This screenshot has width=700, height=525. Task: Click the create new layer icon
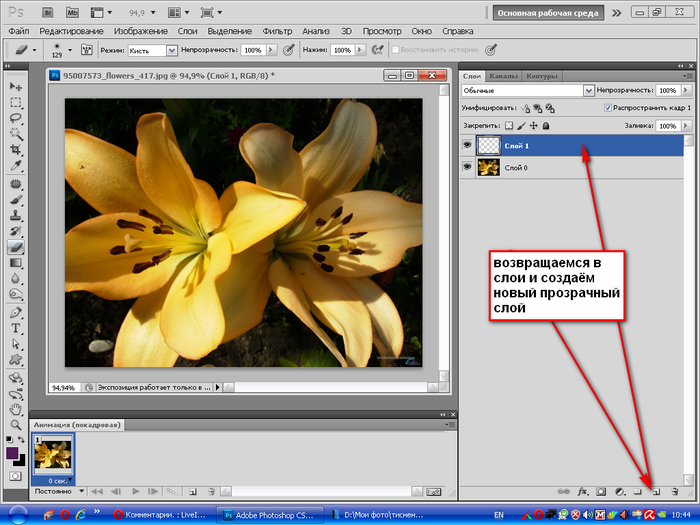[656, 492]
